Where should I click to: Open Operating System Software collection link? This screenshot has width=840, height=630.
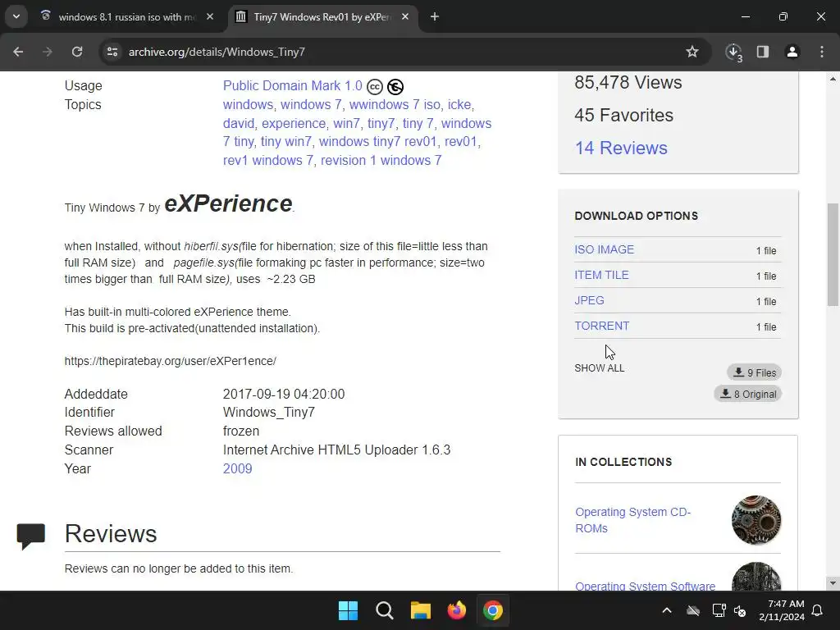645,586
